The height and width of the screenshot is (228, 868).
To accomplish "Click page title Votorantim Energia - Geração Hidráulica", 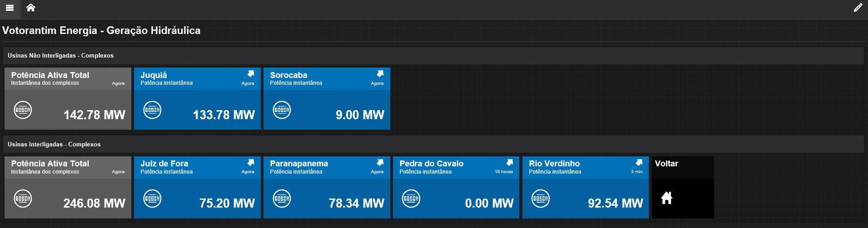I will [x=101, y=30].
